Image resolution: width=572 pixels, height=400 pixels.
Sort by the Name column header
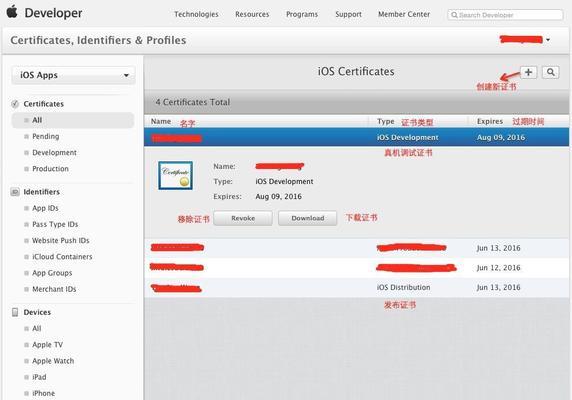[x=161, y=121]
